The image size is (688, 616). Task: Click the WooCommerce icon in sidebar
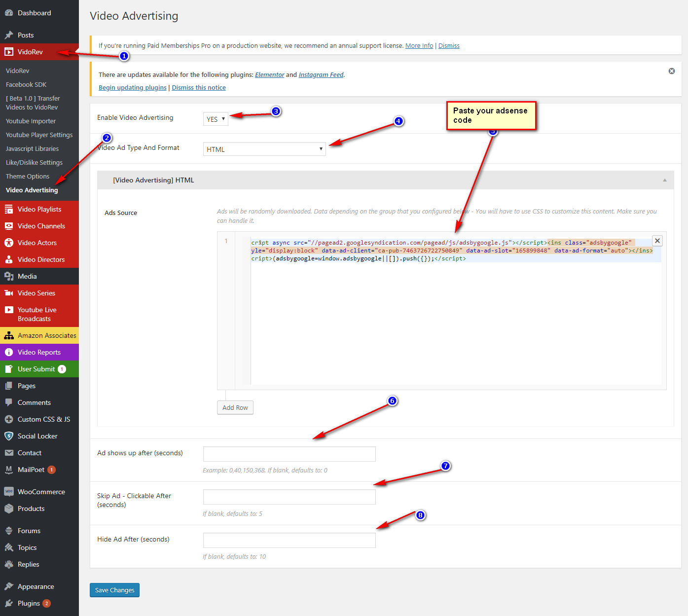coord(9,492)
